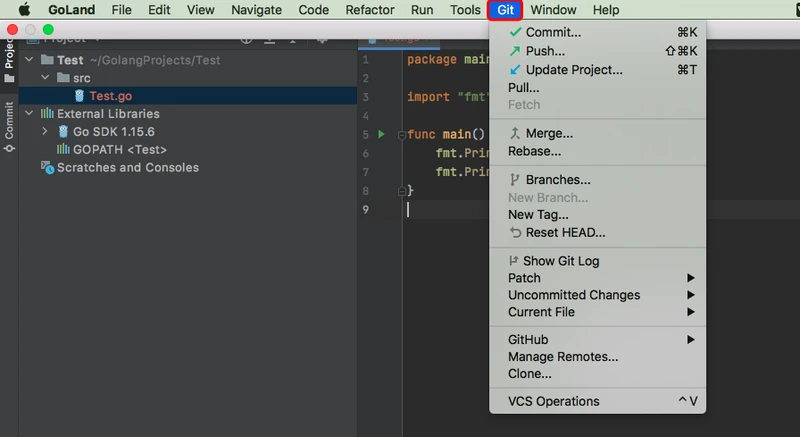
Task: Click the import "fmt" code line
Action: coord(448,97)
